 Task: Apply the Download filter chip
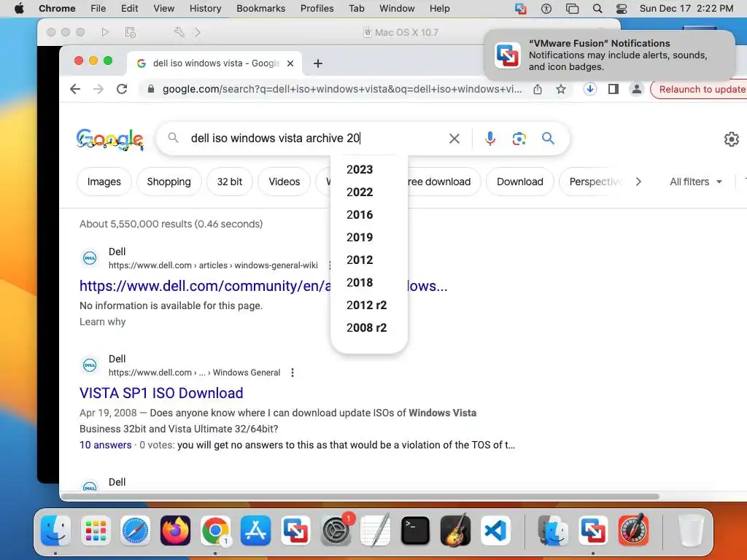pyautogui.click(x=519, y=182)
